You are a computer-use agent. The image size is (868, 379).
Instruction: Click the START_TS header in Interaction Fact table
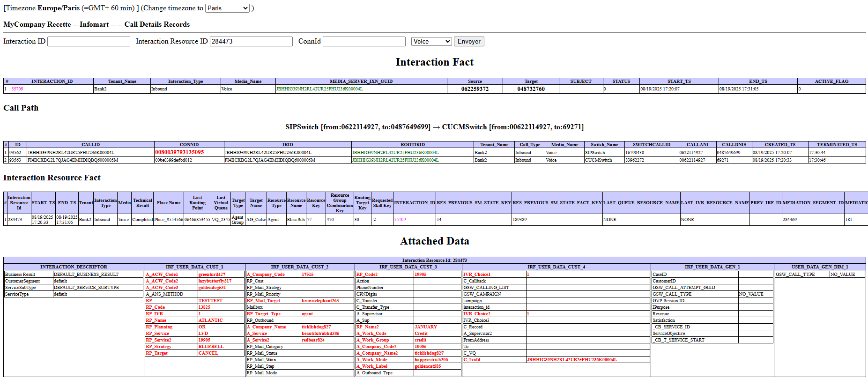[x=679, y=82]
